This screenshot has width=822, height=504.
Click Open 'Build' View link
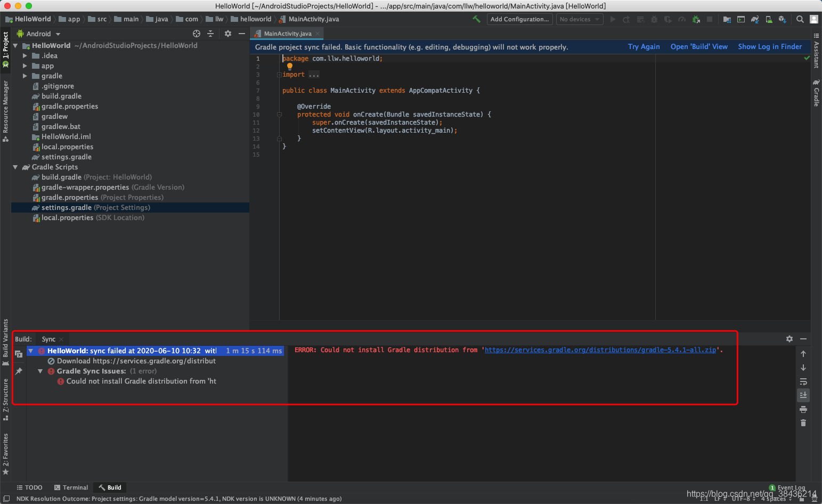pos(699,47)
